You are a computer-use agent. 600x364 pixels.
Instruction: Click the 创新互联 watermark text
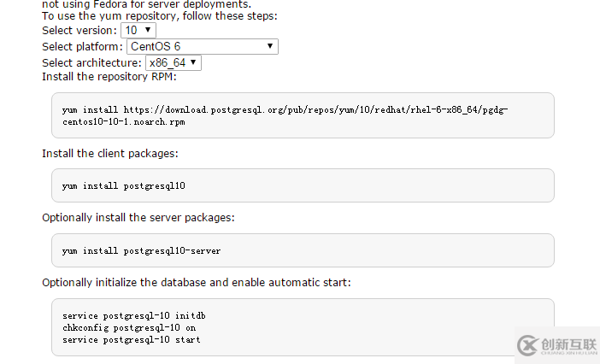[x=567, y=343]
